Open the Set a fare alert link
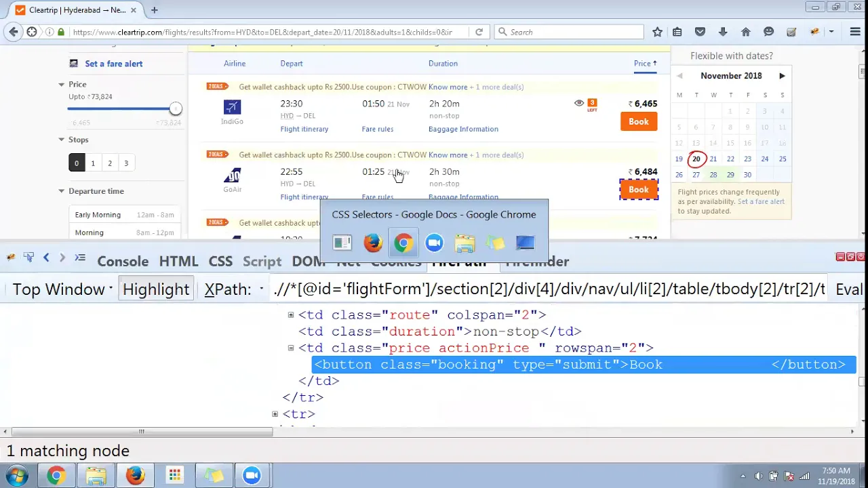 pyautogui.click(x=113, y=64)
